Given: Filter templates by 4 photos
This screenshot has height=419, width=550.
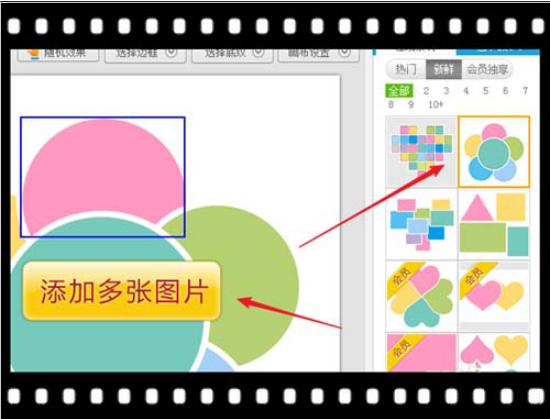Looking at the screenshot, I should coord(466,91).
